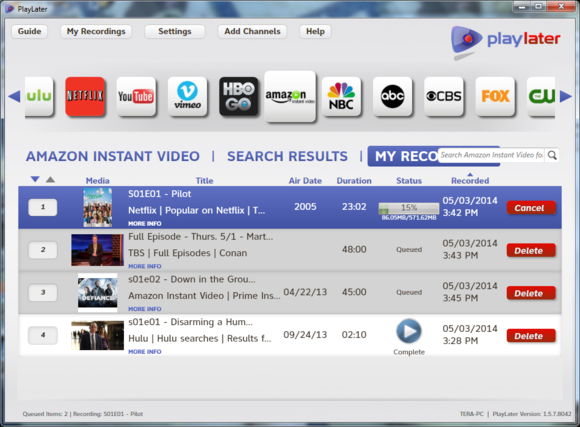Screen dimensions: 580x427
Task: Open My Recordings from the top bar
Action: 96,31
